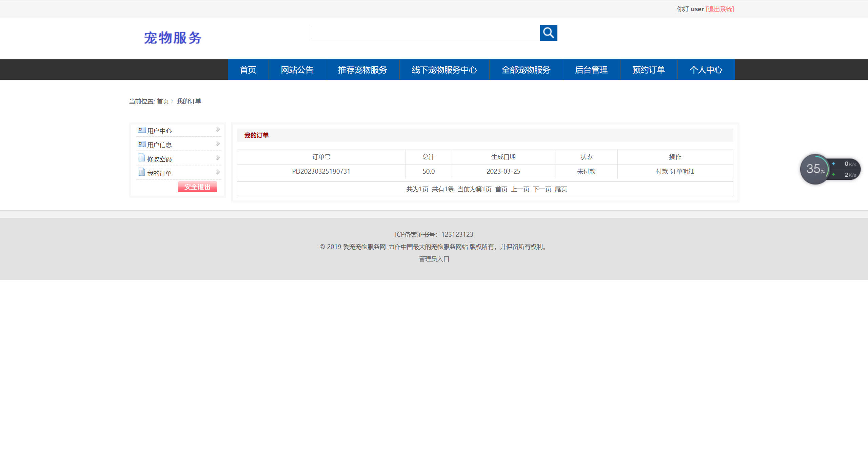Go to 后台管理 in the navigation bar
The width and height of the screenshot is (868, 466).
[592, 70]
